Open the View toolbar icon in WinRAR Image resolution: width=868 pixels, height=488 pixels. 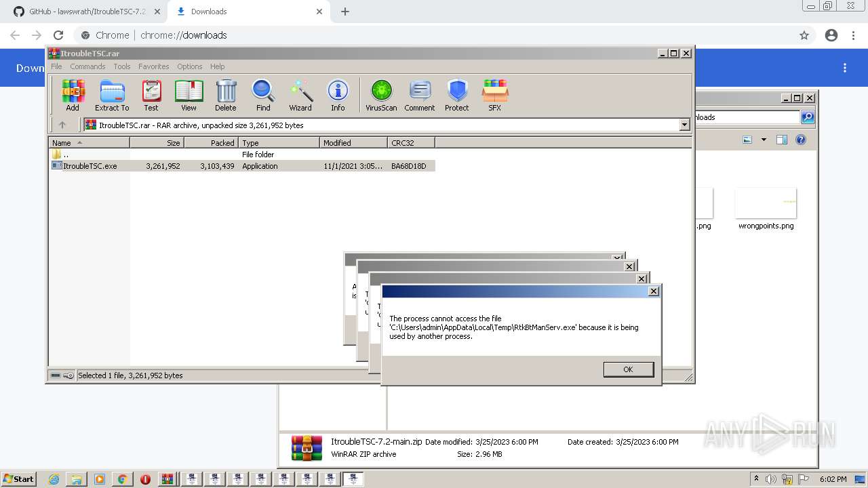[189, 95]
